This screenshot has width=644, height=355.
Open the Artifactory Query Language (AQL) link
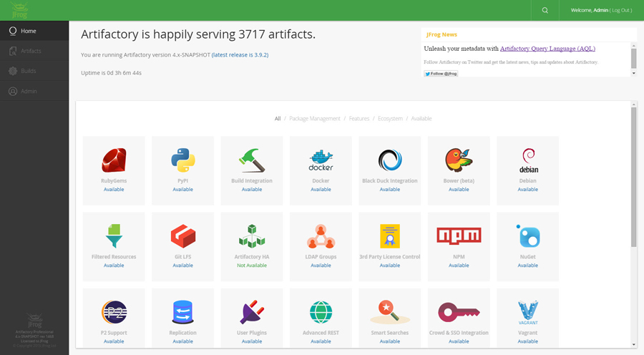(547, 49)
